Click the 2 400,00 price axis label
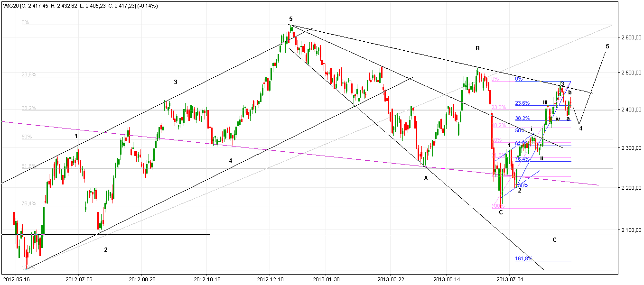The image size is (644, 285). (631, 110)
